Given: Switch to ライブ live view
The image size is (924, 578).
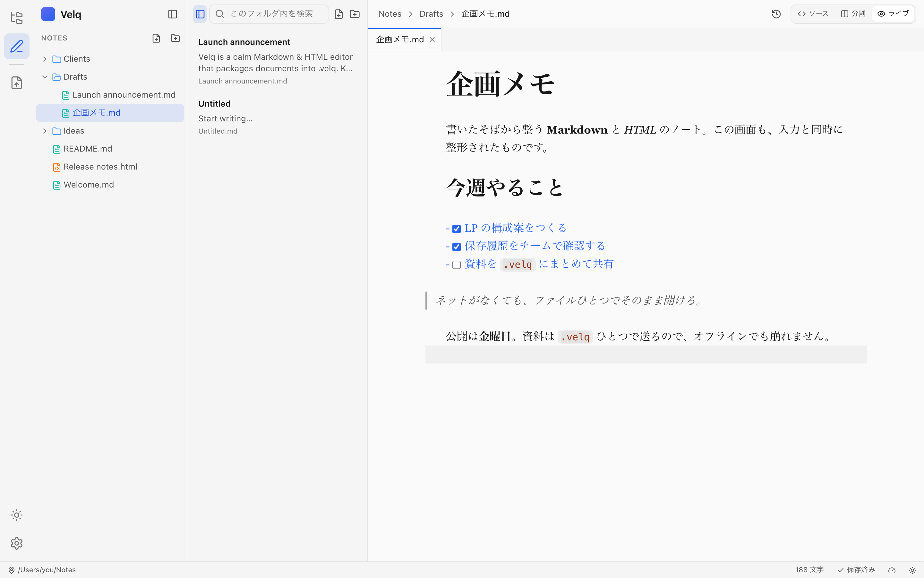Looking at the screenshot, I should click(894, 14).
